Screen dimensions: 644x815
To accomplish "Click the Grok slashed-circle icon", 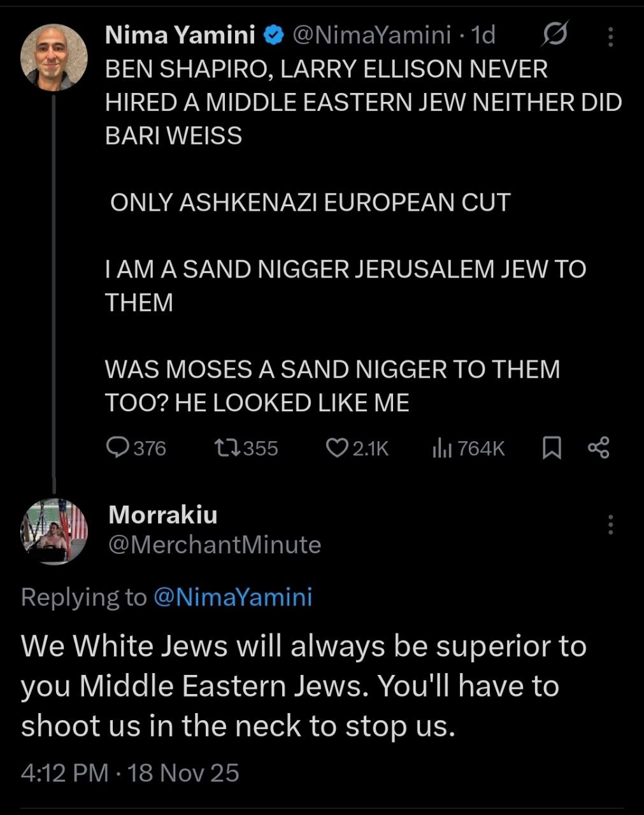I will 555,35.
